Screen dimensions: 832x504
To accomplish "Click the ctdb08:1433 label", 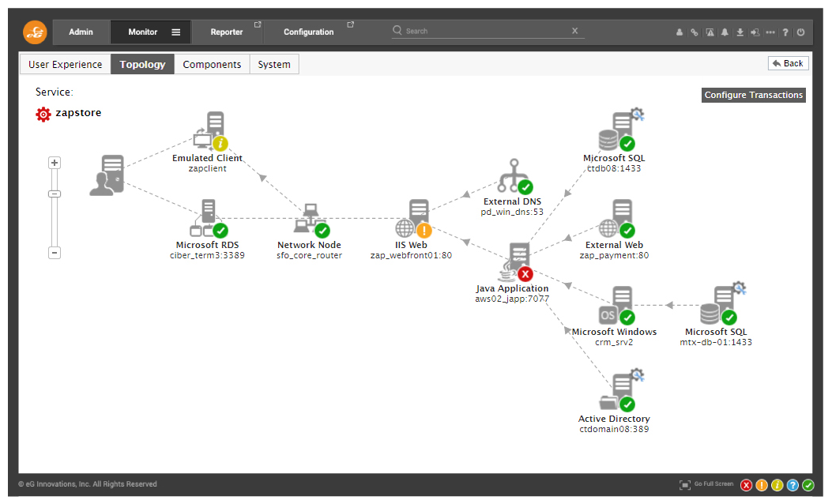I will (614, 169).
